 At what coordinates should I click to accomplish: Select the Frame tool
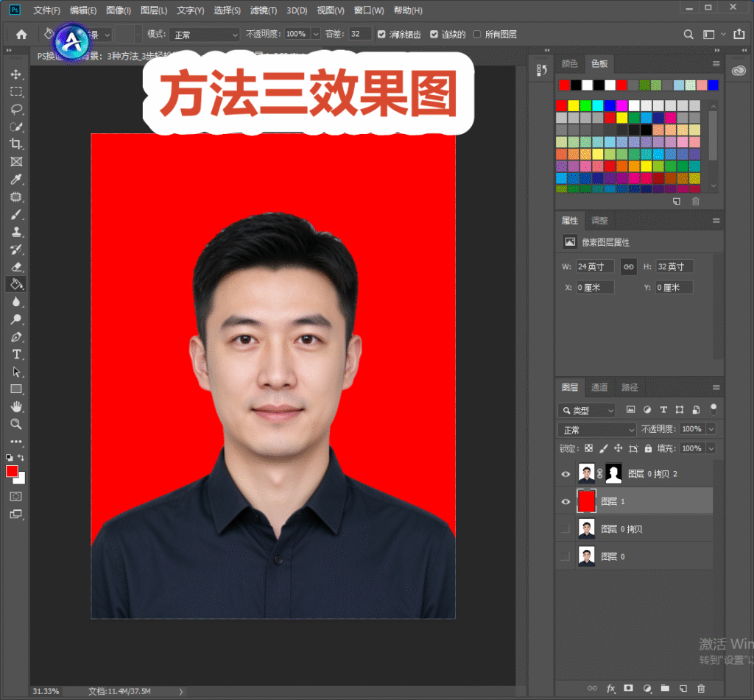pos(16,161)
